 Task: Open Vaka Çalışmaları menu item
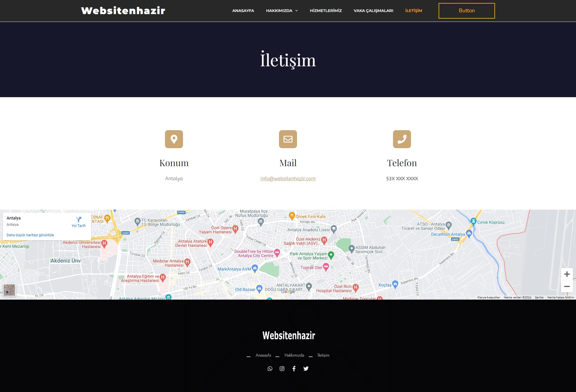coord(373,10)
